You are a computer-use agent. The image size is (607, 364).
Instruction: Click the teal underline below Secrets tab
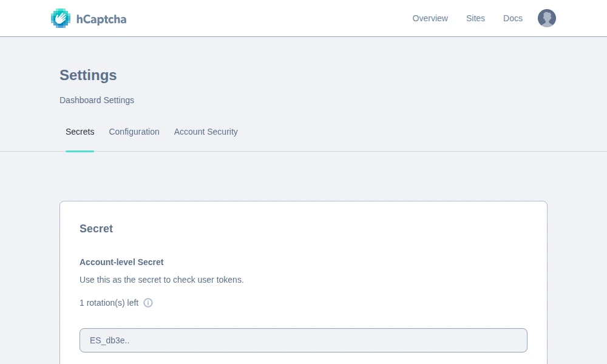(80, 151)
